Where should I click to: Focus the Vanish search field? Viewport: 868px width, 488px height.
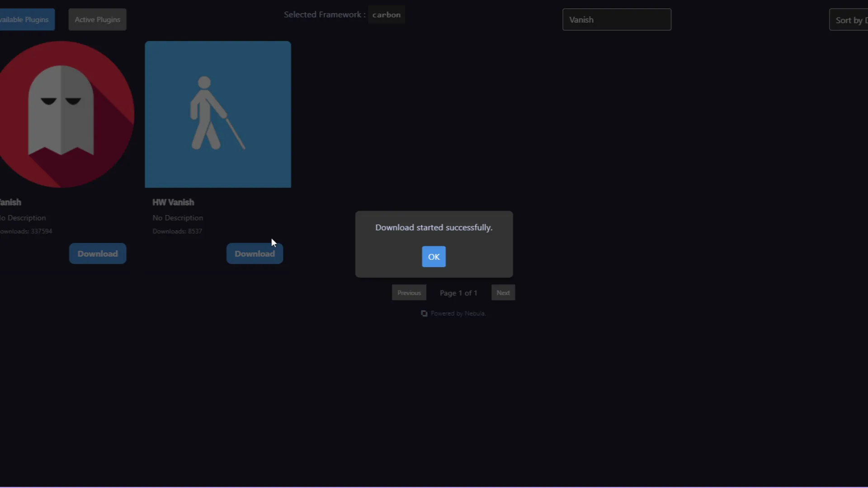coord(617,19)
